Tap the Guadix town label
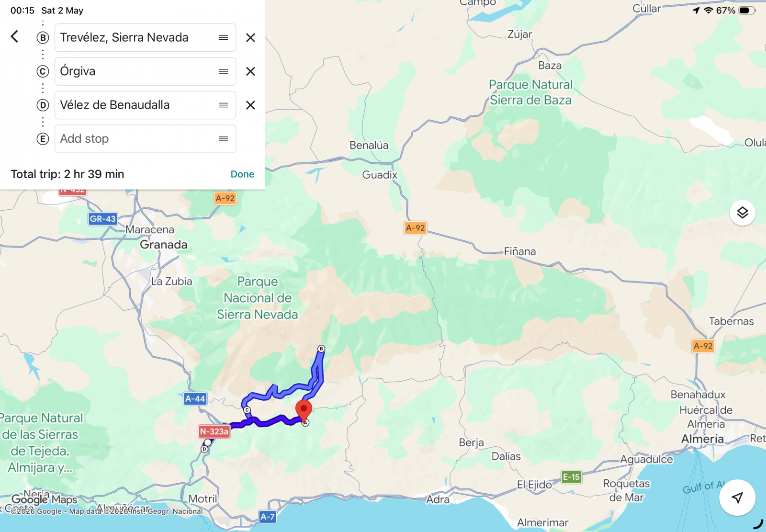 (380, 175)
